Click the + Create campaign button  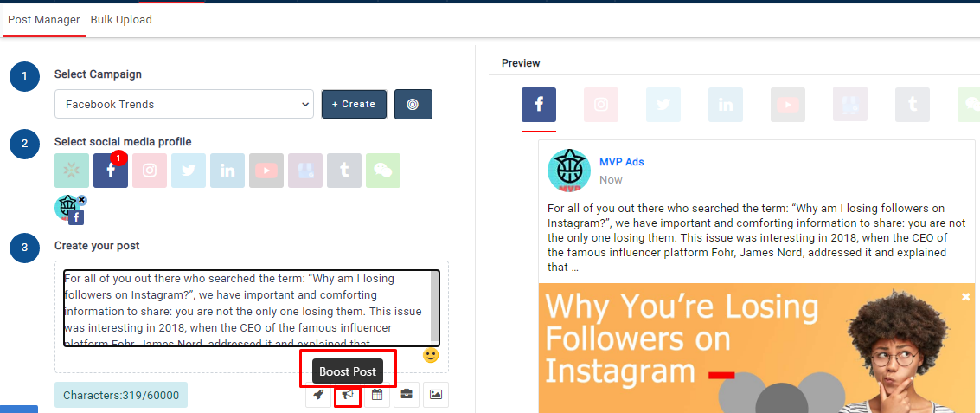point(354,104)
